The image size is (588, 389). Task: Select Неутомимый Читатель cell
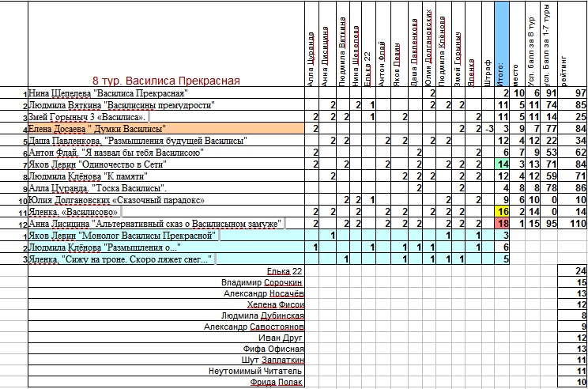point(166,371)
